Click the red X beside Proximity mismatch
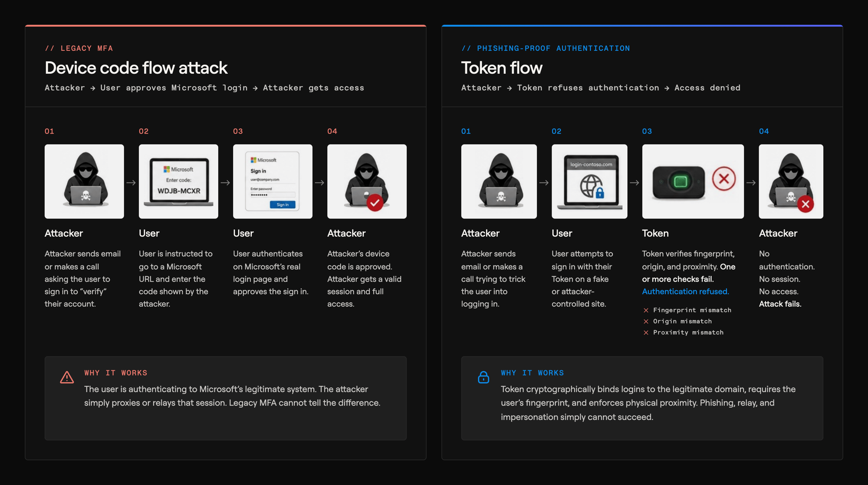This screenshot has height=485, width=868. tap(646, 333)
